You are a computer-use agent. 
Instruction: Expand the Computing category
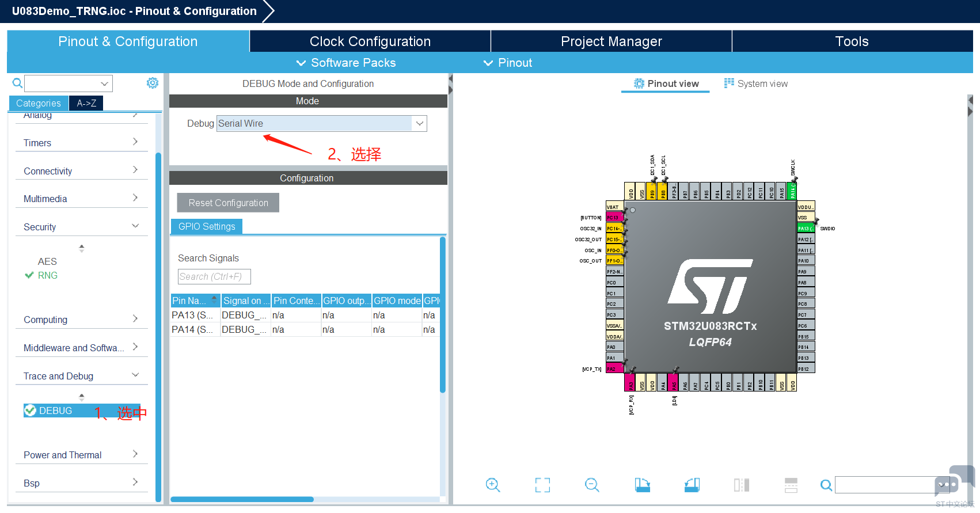pyautogui.click(x=81, y=320)
